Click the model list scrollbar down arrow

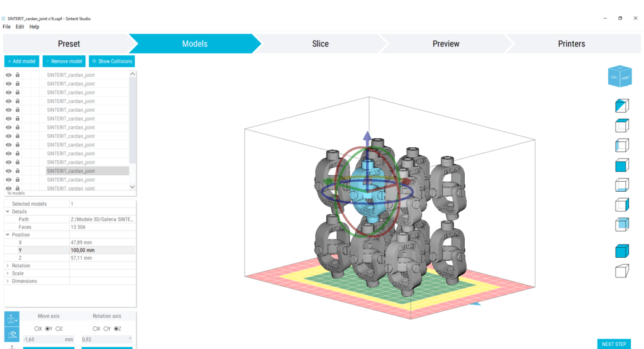[x=132, y=187]
